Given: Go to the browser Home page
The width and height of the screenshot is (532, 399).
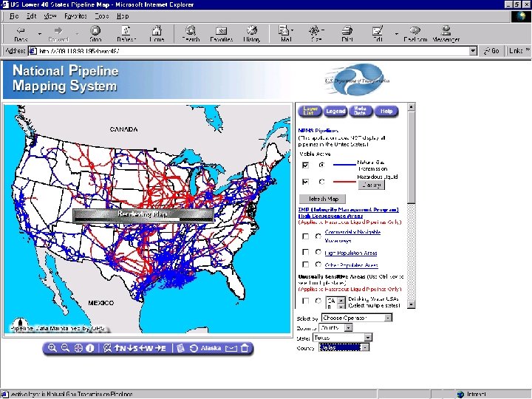Looking at the screenshot, I should point(157,33).
